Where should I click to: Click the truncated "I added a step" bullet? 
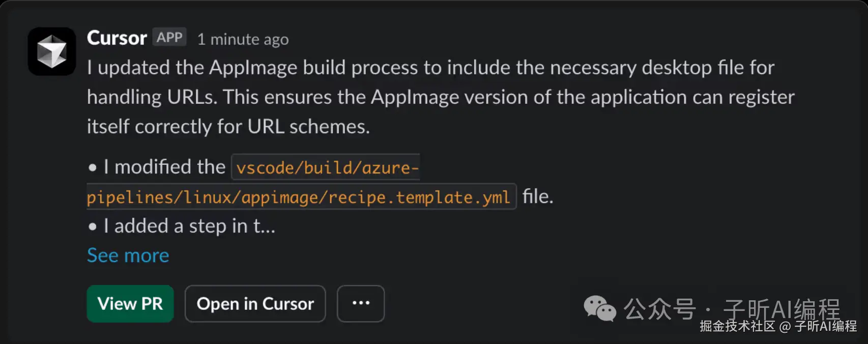coord(189,226)
